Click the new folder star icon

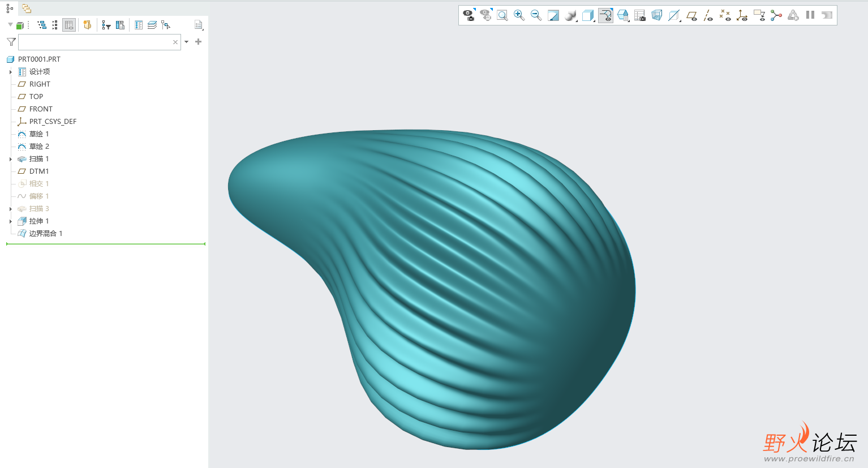(x=87, y=25)
